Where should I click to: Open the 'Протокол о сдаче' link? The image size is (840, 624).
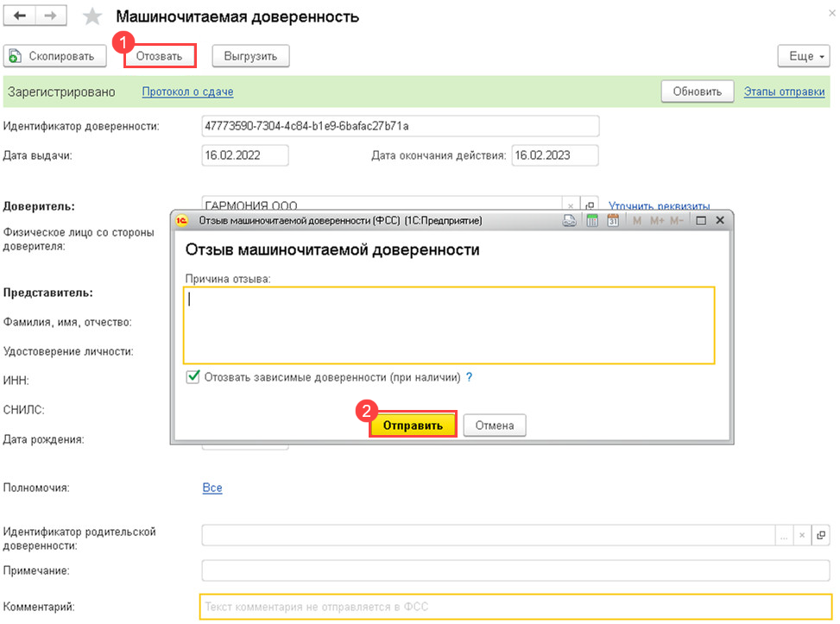(x=187, y=91)
